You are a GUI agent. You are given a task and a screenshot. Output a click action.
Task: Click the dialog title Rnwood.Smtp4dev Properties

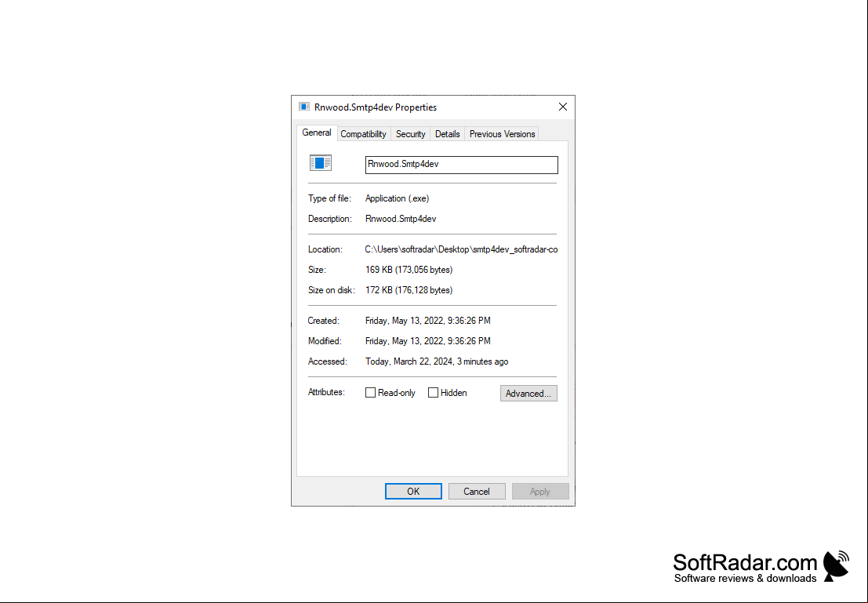click(376, 107)
